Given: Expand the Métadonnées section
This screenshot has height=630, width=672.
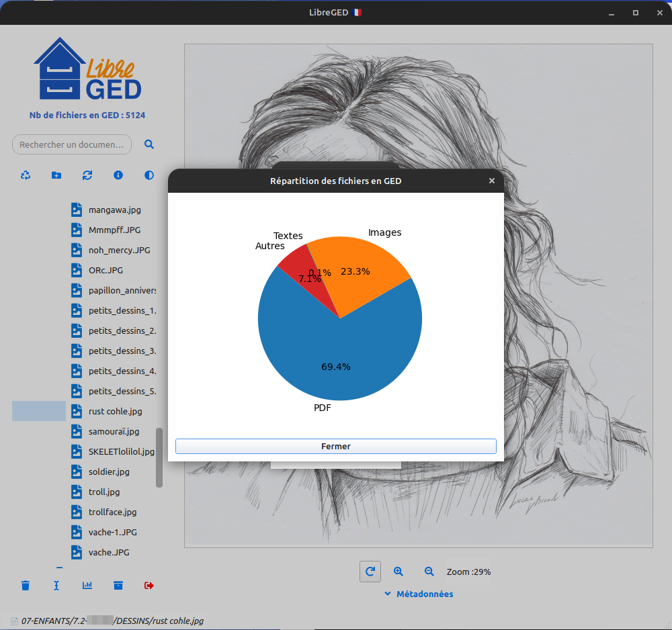Looking at the screenshot, I should tap(418, 594).
